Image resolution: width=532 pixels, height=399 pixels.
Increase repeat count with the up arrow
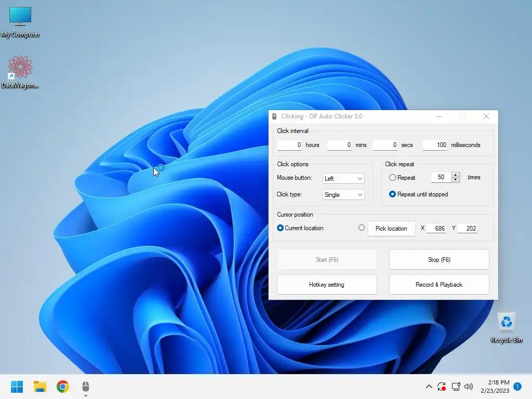click(x=456, y=175)
